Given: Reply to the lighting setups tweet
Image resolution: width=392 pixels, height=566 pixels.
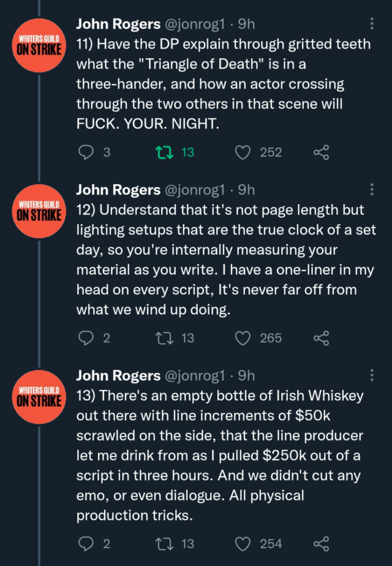Looking at the screenshot, I should click(x=88, y=338).
